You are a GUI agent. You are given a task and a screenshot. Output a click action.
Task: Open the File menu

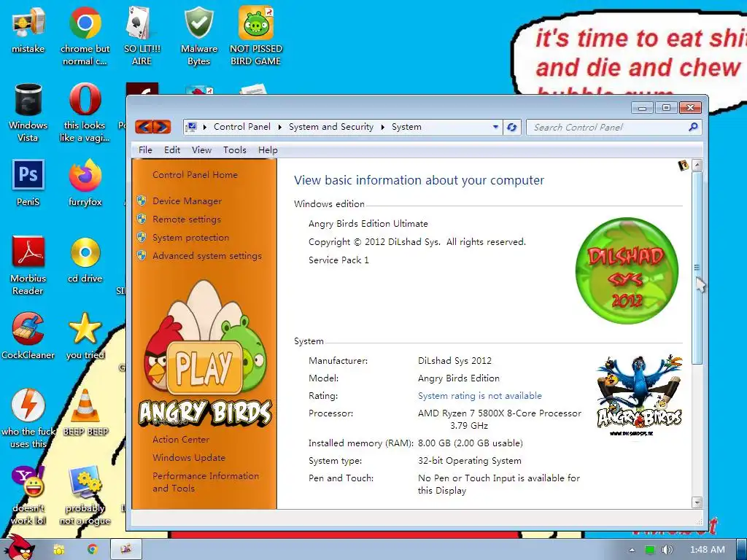(x=145, y=150)
